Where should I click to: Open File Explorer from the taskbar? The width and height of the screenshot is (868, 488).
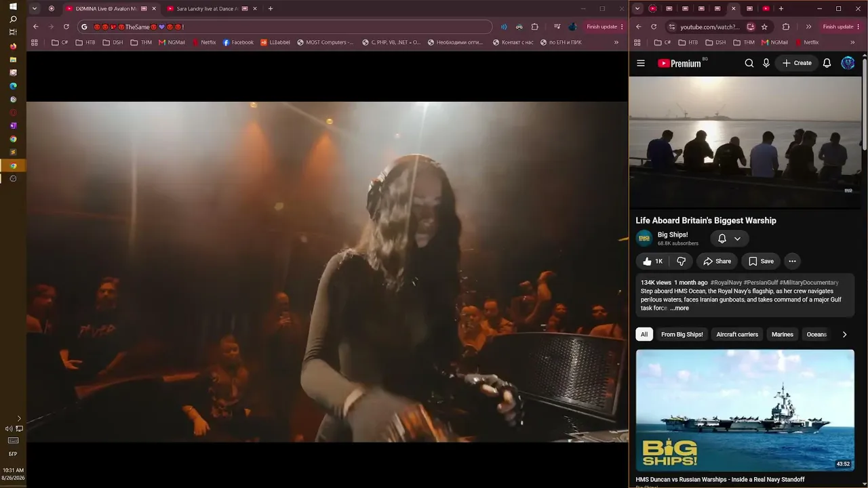click(13, 60)
